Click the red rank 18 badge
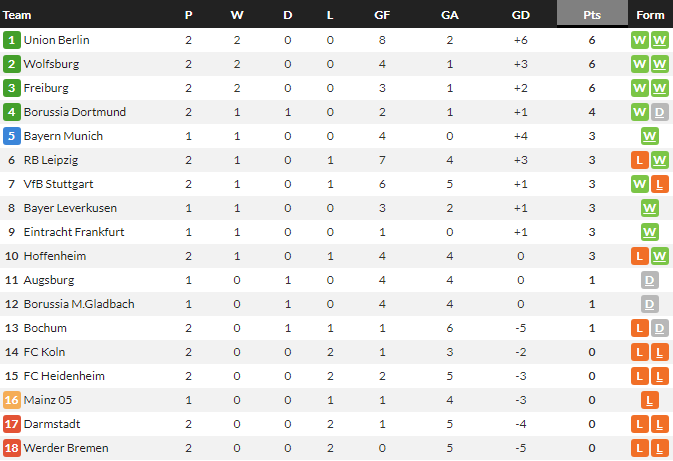 coord(12,448)
